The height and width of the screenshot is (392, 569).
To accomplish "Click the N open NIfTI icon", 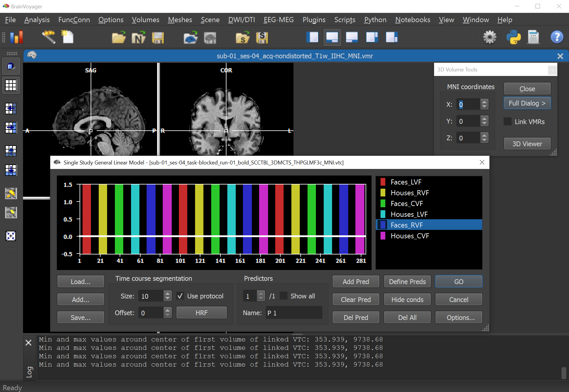I will pyautogui.click(x=139, y=37).
